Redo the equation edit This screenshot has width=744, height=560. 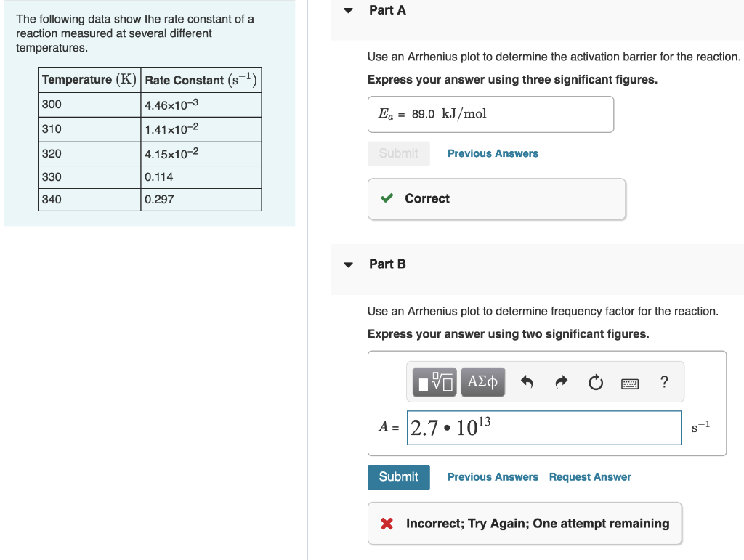point(561,381)
